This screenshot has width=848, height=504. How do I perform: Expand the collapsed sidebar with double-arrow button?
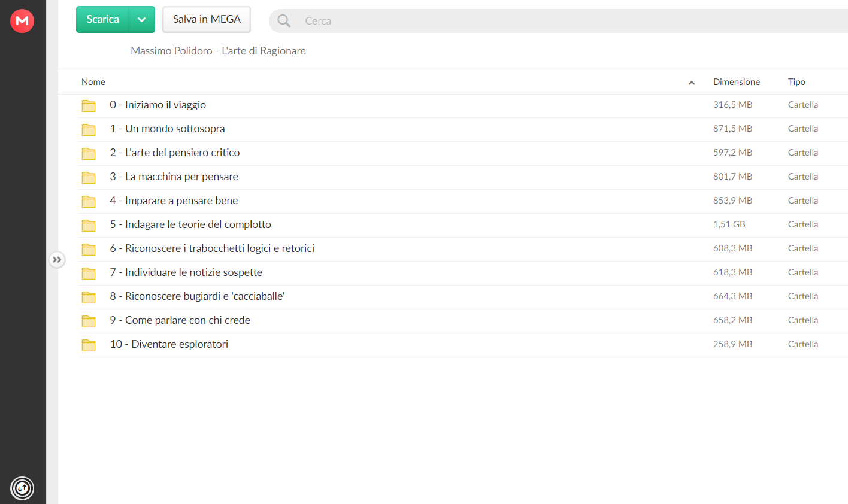pos(57,260)
